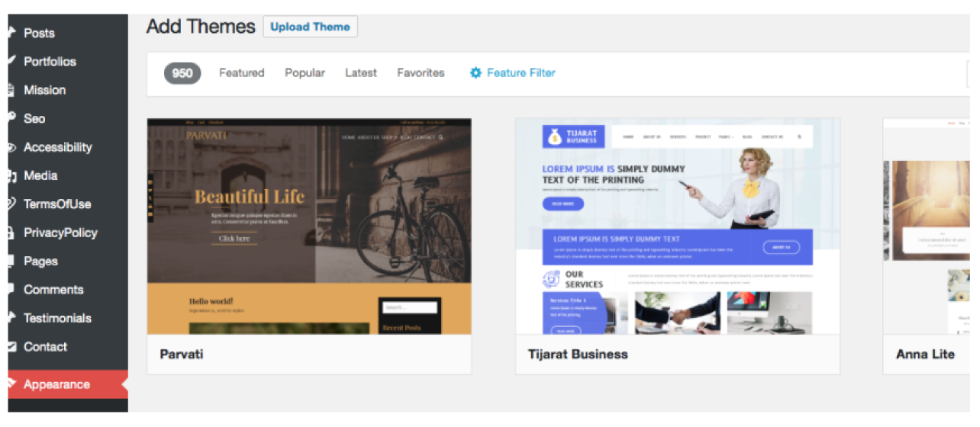Click the Testimonials sidebar icon

(x=11, y=318)
